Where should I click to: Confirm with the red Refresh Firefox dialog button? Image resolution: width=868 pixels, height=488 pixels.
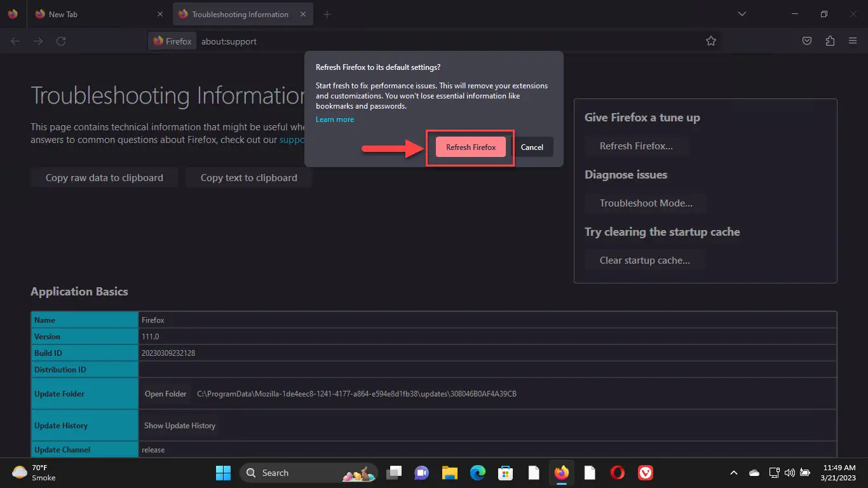click(x=471, y=147)
